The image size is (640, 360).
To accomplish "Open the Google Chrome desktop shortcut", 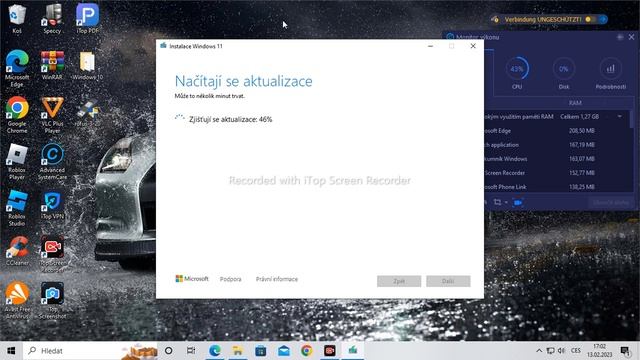I will pyautogui.click(x=17, y=114).
